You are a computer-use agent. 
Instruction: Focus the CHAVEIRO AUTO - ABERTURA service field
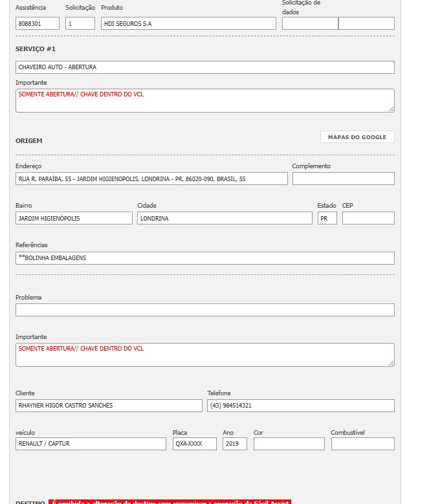coord(204,67)
